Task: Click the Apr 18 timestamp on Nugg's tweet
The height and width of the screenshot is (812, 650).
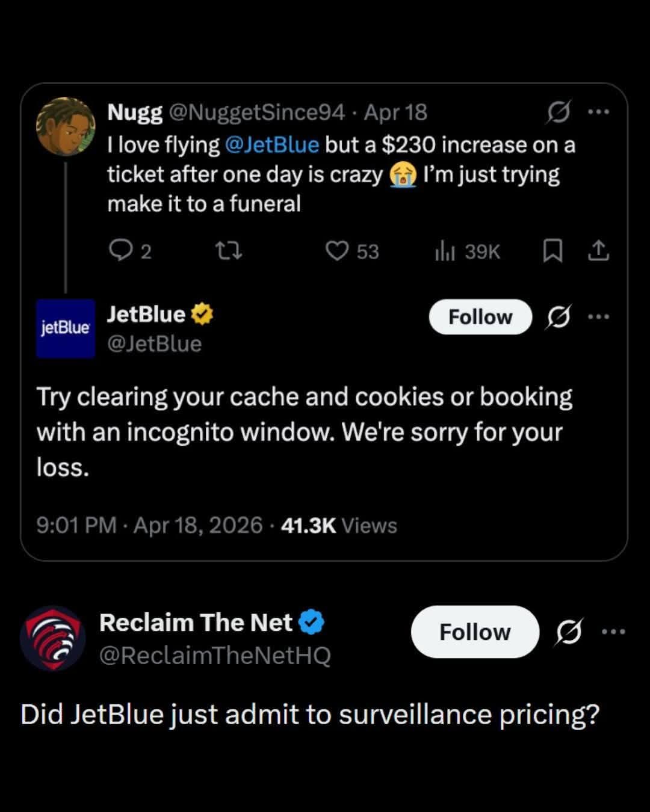Action: coord(394,112)
